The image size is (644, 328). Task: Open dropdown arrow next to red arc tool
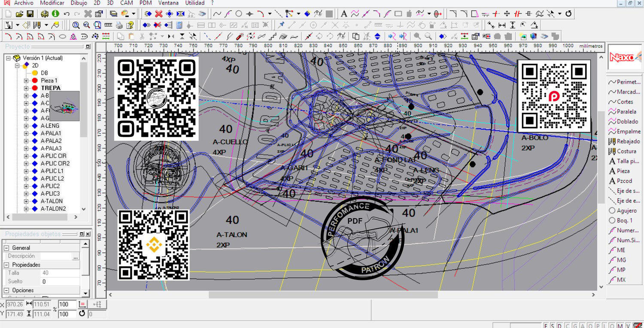click(x=270, y=14)
